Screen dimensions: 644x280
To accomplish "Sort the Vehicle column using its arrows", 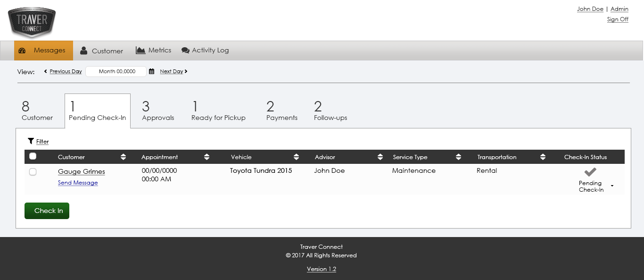I will click(296, 157).
